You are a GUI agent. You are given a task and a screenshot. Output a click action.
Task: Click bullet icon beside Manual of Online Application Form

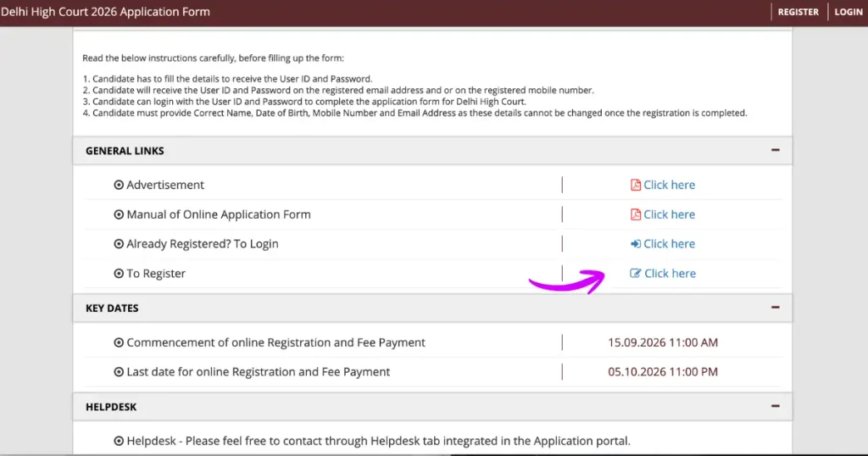tap(119, 214)
